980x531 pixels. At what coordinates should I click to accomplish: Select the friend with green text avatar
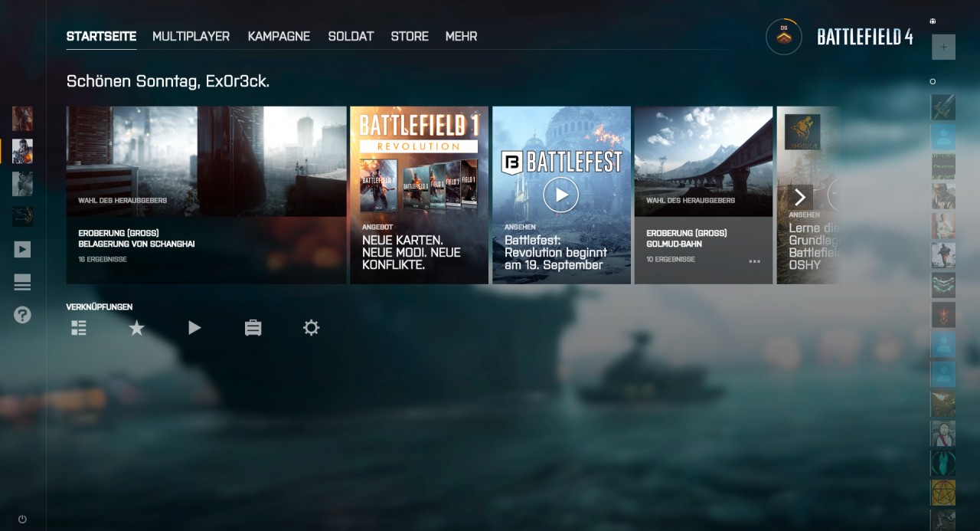click(x=943, y=166)
